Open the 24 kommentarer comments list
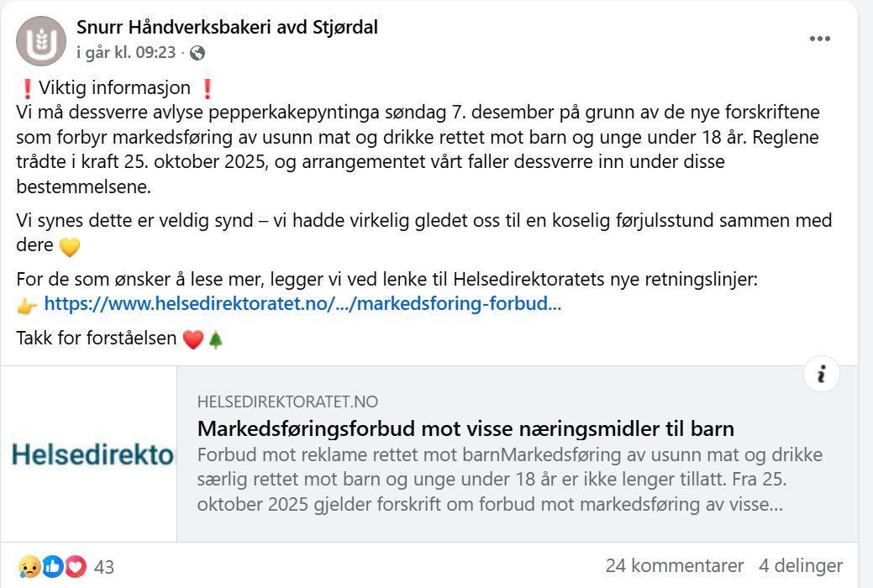873x588 pixels. [x=675, y=565]
